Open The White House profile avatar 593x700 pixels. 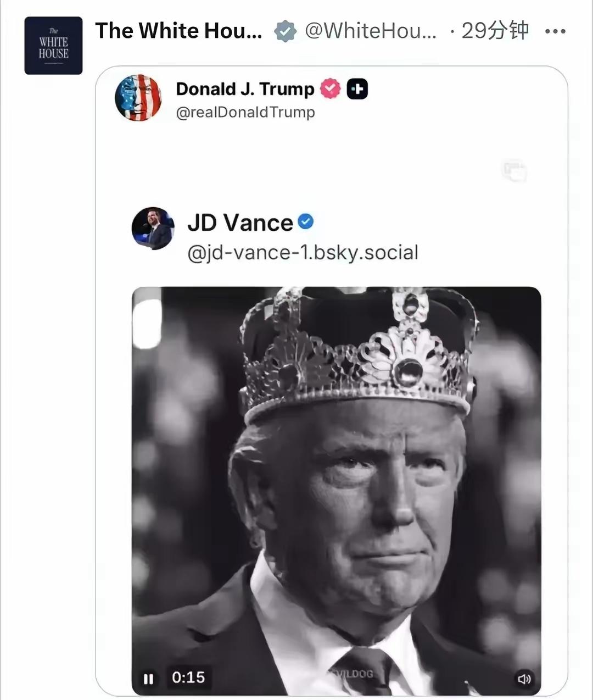[x=53, y=46]
